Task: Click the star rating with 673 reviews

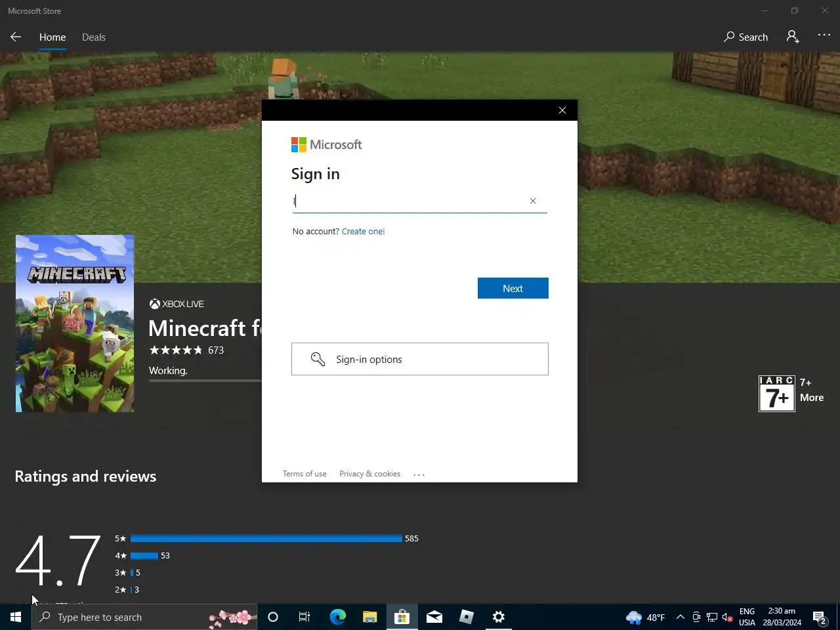Action: click(186, 350)
